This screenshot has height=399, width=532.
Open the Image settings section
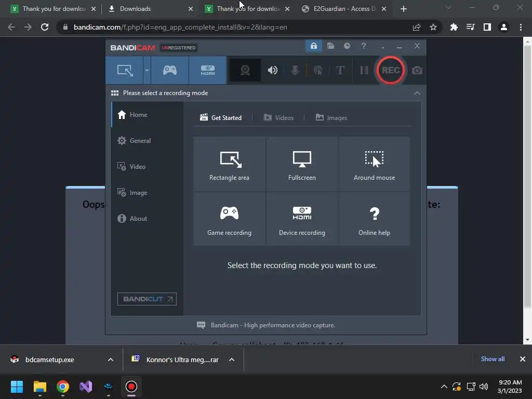tap(147, 192)
